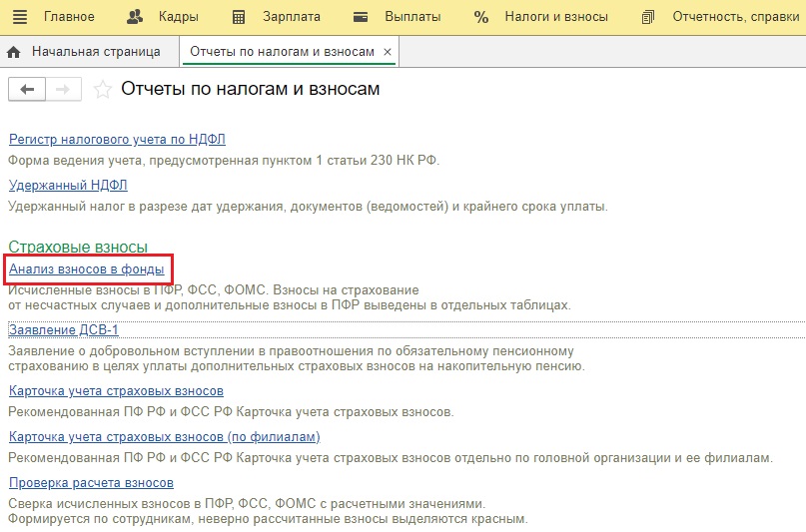The width and height of the screenshot is (806, 532).
Task: Click the Отчетность documents icon
Action: [648, 17]
